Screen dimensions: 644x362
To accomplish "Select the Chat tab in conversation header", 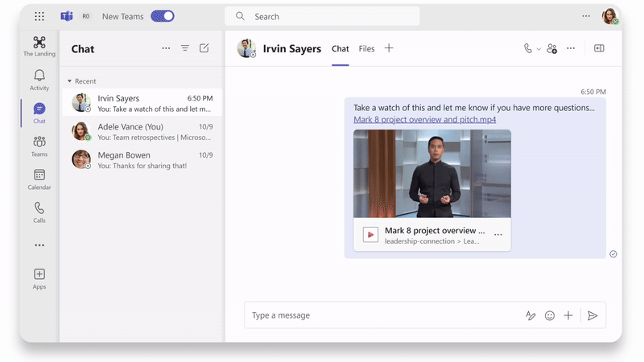I will (340, 49).
